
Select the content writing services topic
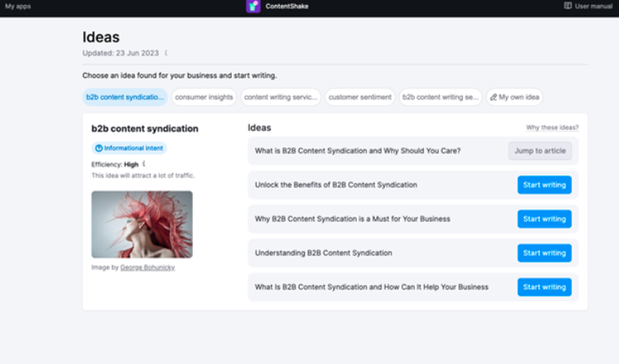[x=281, y=97]
